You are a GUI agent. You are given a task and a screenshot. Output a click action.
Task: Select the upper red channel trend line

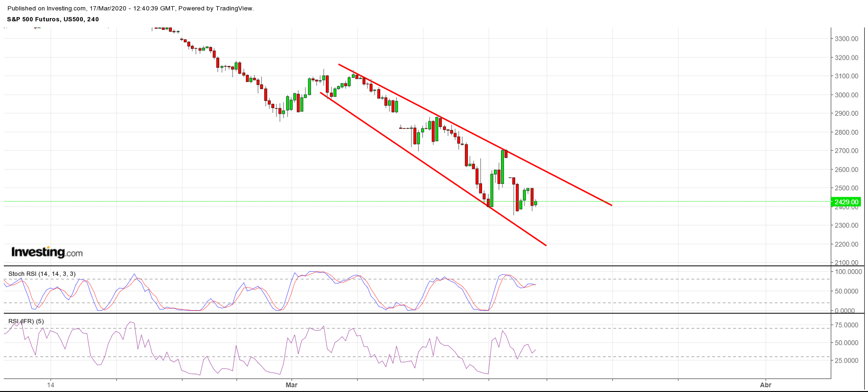click(475, 135)
